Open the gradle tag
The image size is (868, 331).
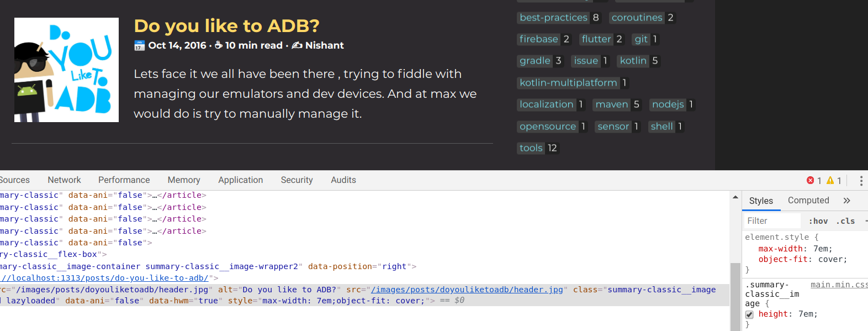point(535,61)
